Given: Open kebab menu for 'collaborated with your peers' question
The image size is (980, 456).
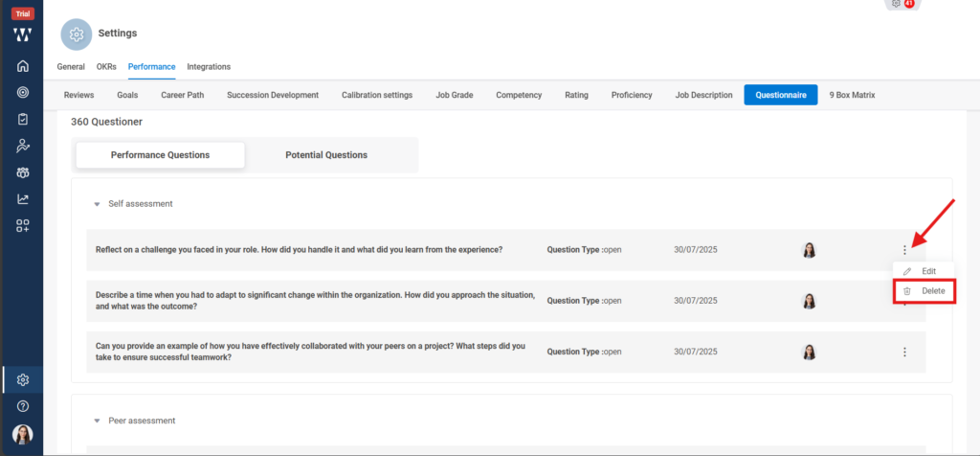Looking at the screenshot, I should [904, 353].
